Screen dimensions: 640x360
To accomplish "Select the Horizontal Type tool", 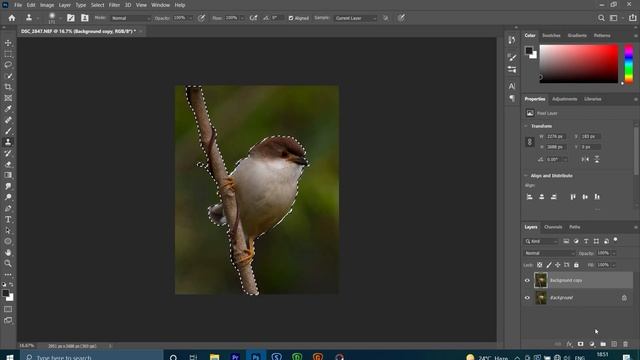I will 8,219.
